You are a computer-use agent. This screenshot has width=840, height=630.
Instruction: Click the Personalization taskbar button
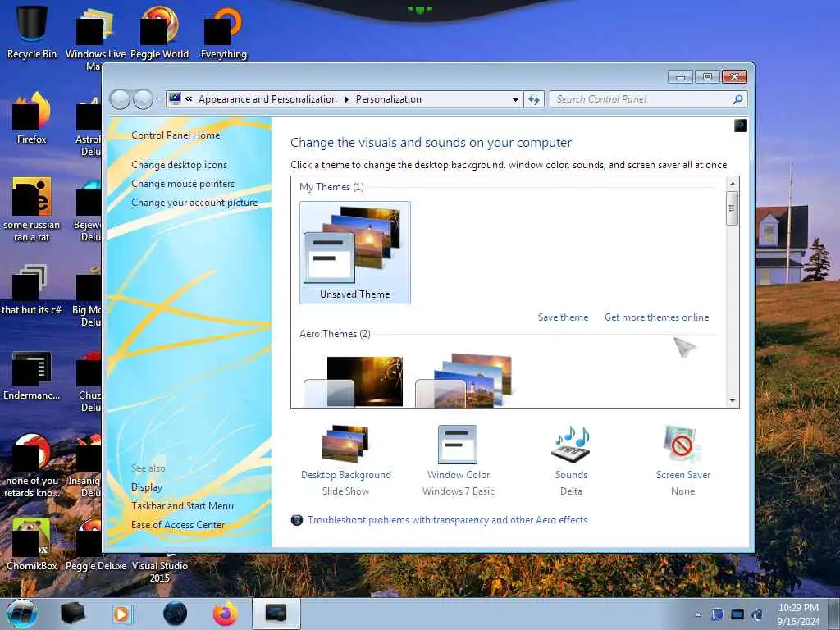pyautogui.click(x=276, y=614)
